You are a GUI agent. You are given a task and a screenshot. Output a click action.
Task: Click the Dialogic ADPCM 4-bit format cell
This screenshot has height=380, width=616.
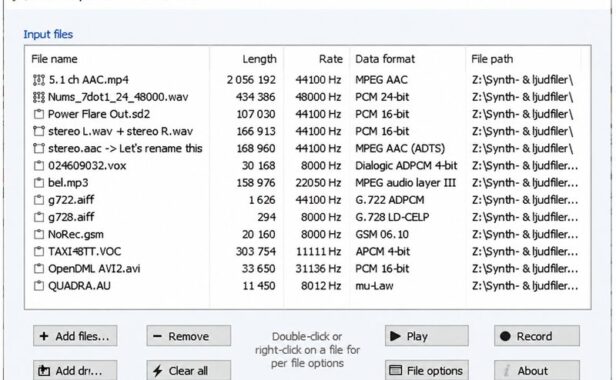point(406,166)
